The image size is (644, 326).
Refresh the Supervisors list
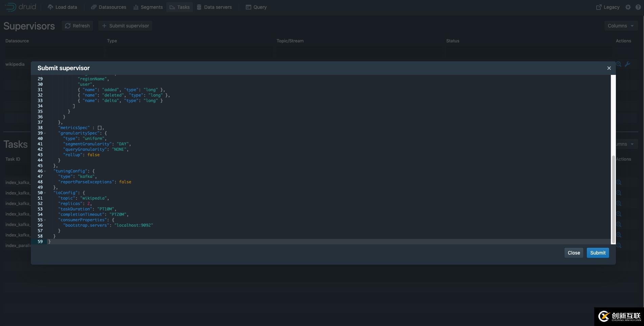point(77,26)
